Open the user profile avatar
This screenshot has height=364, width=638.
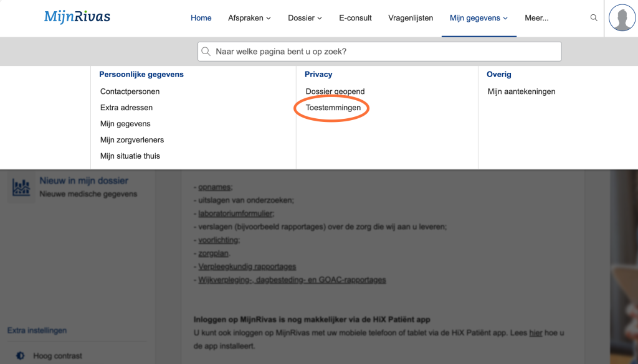(x=622, y=17)
